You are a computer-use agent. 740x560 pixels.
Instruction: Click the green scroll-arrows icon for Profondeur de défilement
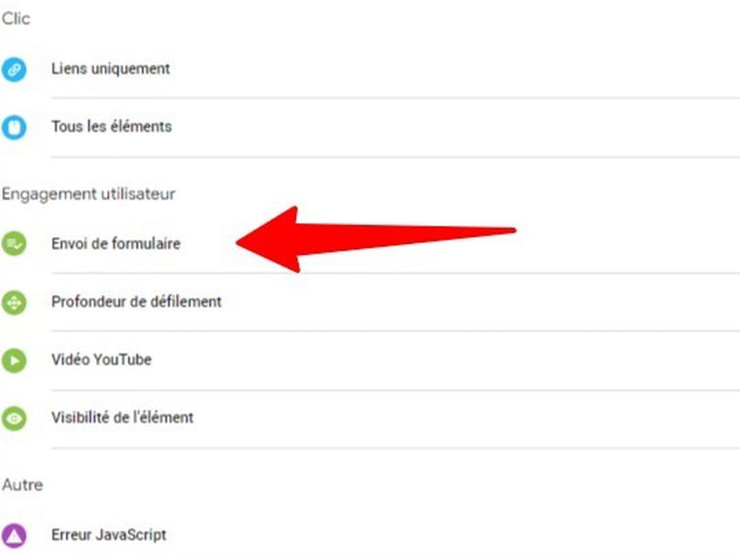14,302
